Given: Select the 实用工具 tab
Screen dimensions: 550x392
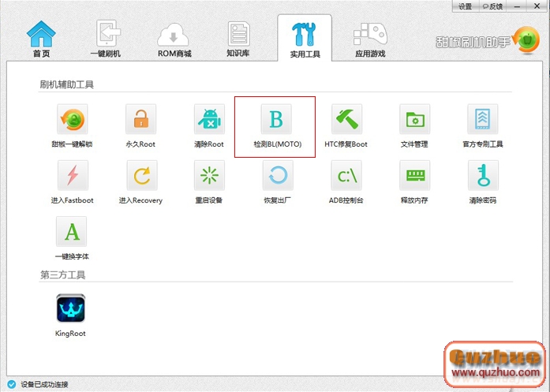Looking at the screenshot, I should (305, 39).
